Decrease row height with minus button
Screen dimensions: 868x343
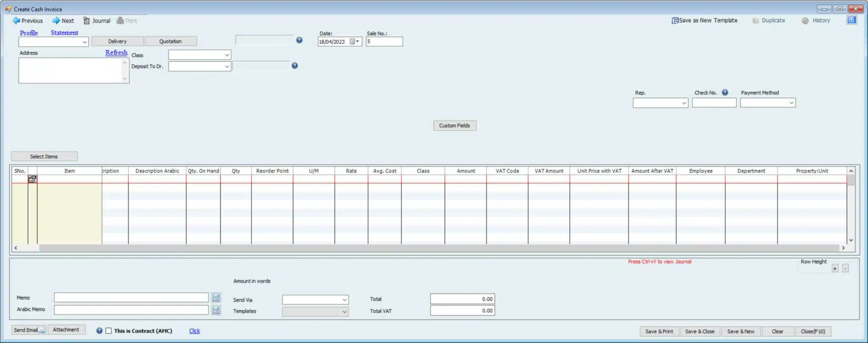[x=845, y=268]
